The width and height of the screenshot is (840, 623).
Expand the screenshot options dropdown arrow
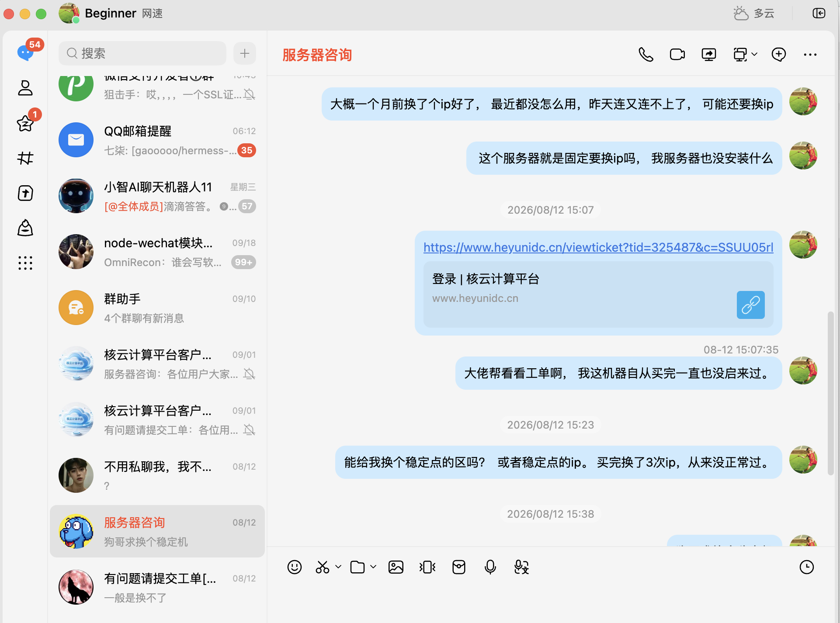click(338, 567)
